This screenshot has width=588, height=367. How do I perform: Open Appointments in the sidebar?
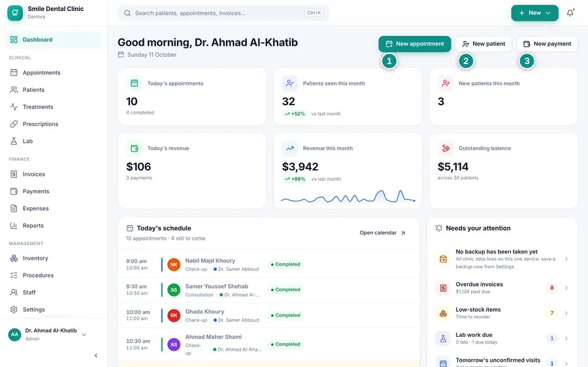point(54,72)
